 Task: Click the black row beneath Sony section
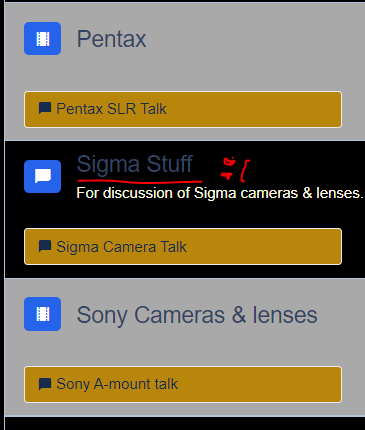[x=185, y=423]
